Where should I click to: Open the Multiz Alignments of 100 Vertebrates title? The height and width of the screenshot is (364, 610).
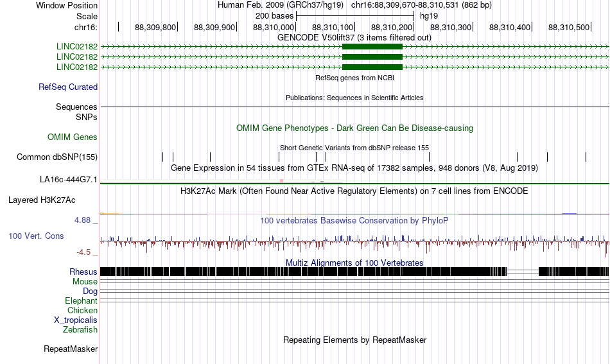click(354, 263)
